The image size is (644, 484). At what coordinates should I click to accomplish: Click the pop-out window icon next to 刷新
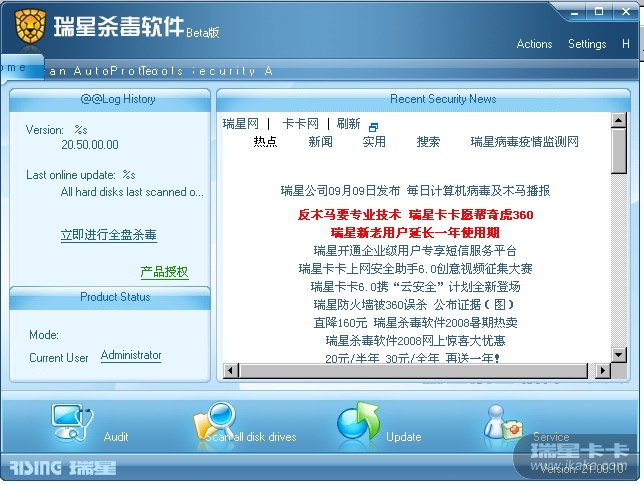click(373, 127)
